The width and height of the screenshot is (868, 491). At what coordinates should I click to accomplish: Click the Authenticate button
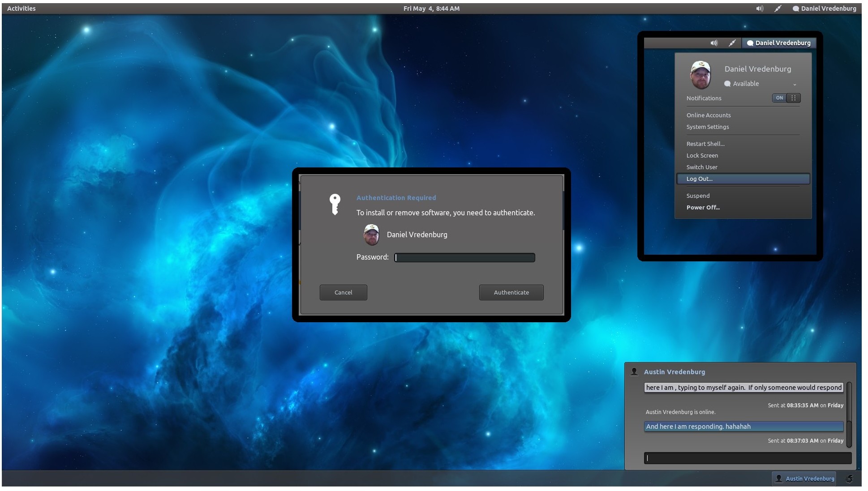511,292
